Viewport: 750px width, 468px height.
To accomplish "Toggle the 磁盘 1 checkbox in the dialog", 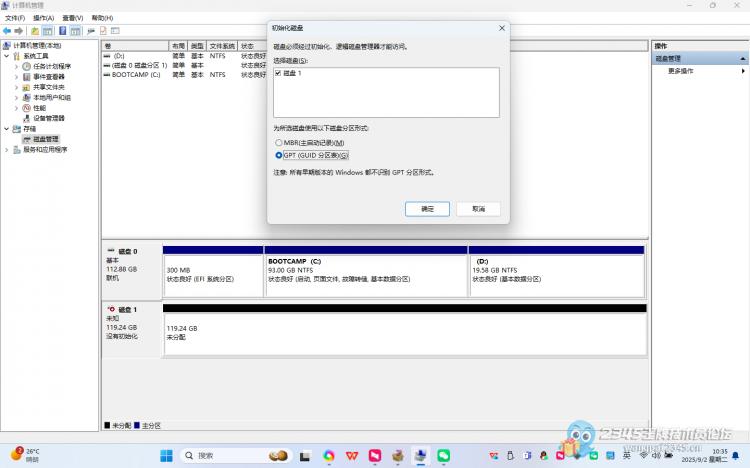I will 278,73.
